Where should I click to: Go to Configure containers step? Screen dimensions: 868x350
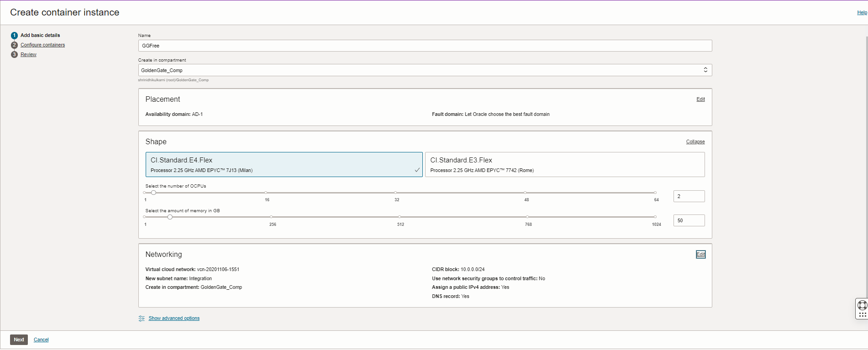42,45
